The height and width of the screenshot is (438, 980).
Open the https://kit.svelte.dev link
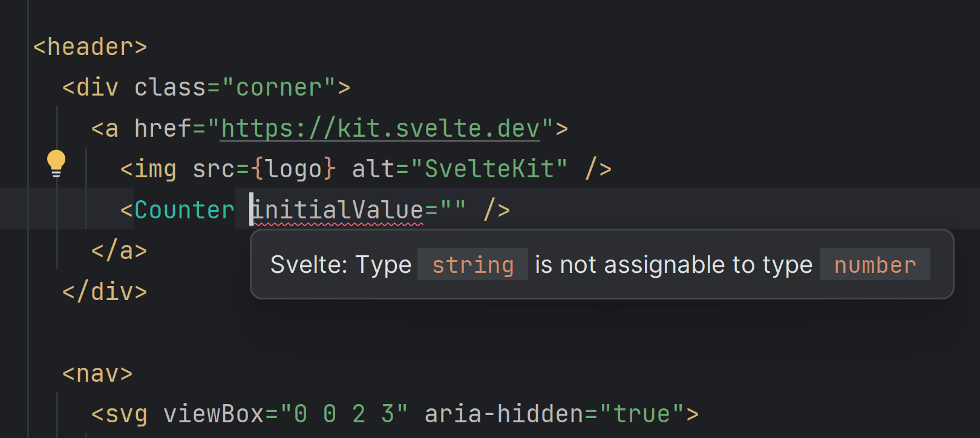(380, 128)
